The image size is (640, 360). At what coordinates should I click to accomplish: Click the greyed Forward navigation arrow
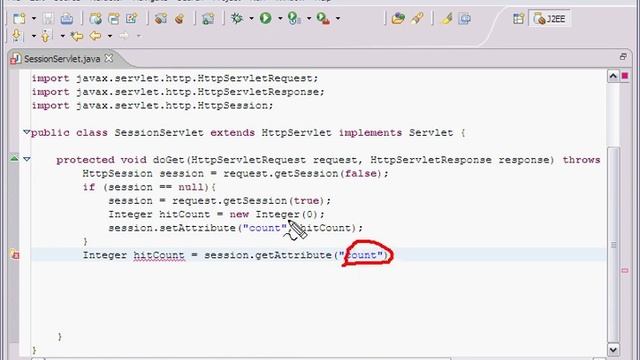click(124, 36)
